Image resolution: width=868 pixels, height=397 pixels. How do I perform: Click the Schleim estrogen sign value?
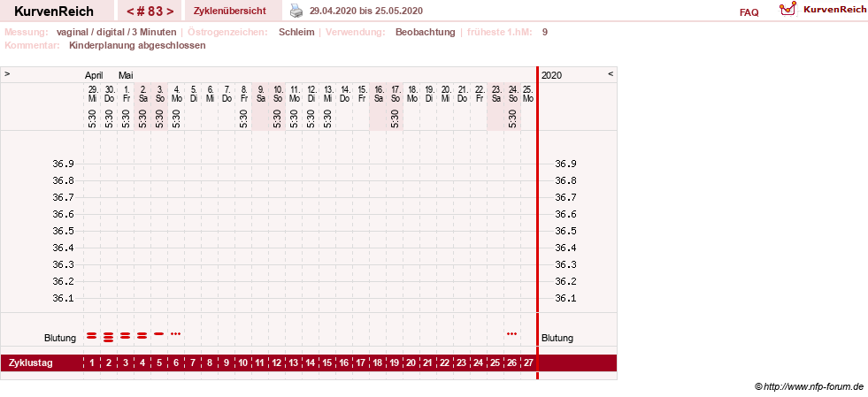(296, 32)
